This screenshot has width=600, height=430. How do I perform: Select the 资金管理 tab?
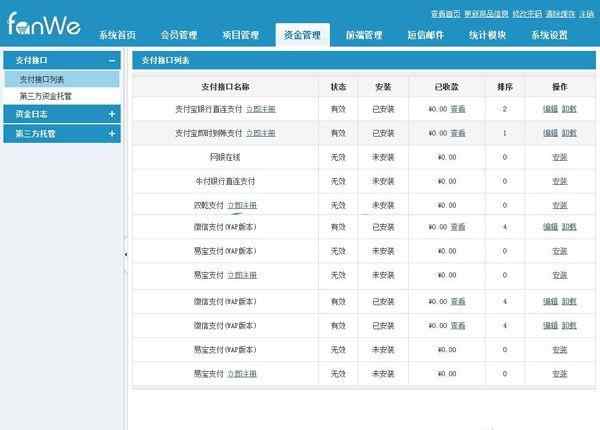point(302,35)
